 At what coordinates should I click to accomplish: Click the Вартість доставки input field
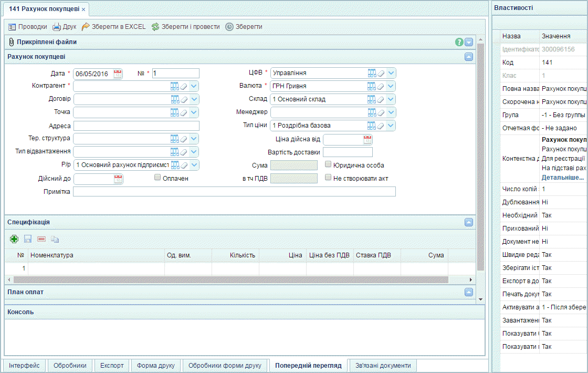(x=348, y=152)
